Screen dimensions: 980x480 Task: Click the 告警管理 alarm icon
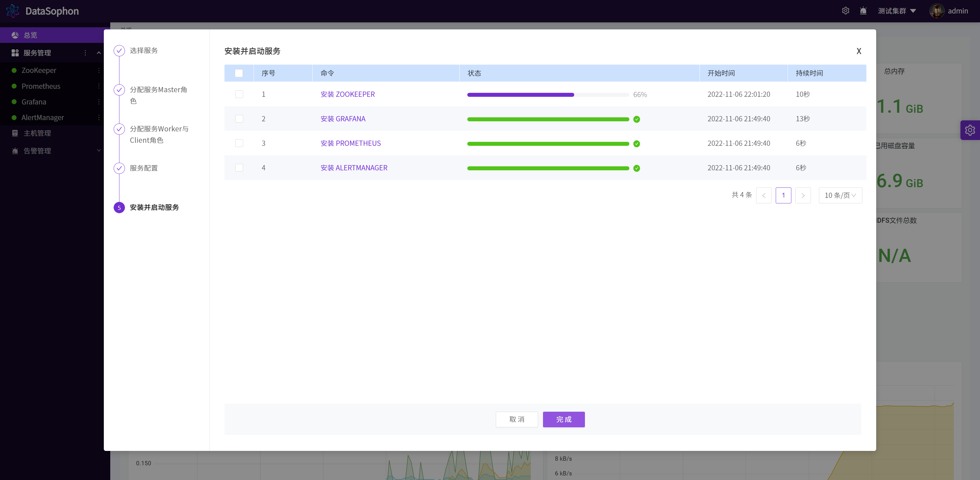15,151
